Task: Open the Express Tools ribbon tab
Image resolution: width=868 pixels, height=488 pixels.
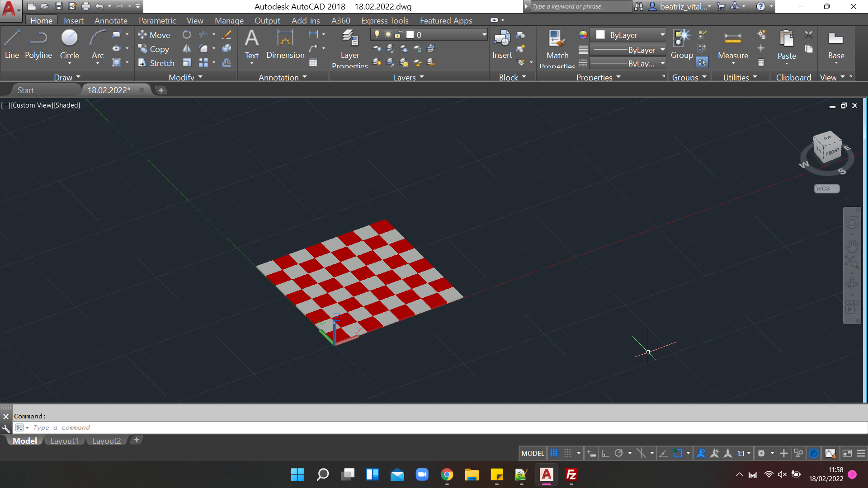Action: click(385, 20)
